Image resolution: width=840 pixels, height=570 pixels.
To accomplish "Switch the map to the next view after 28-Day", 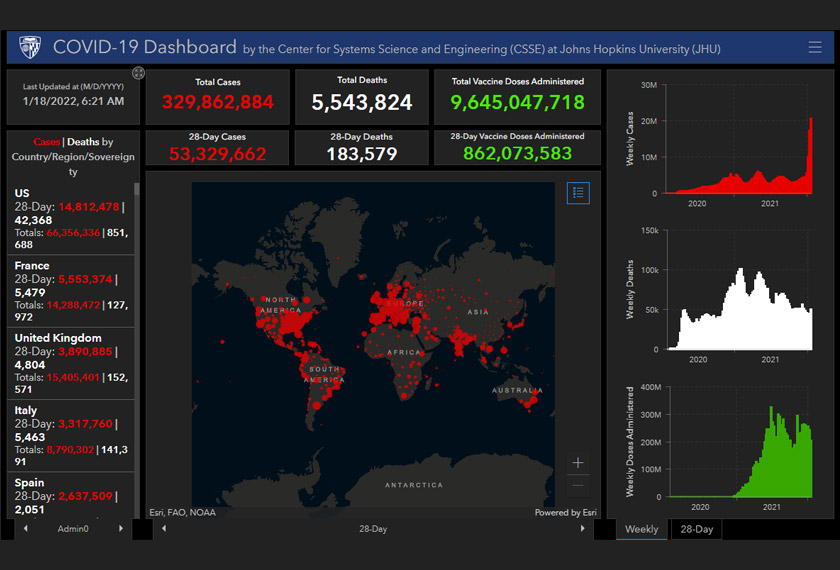I will [582, 529].
